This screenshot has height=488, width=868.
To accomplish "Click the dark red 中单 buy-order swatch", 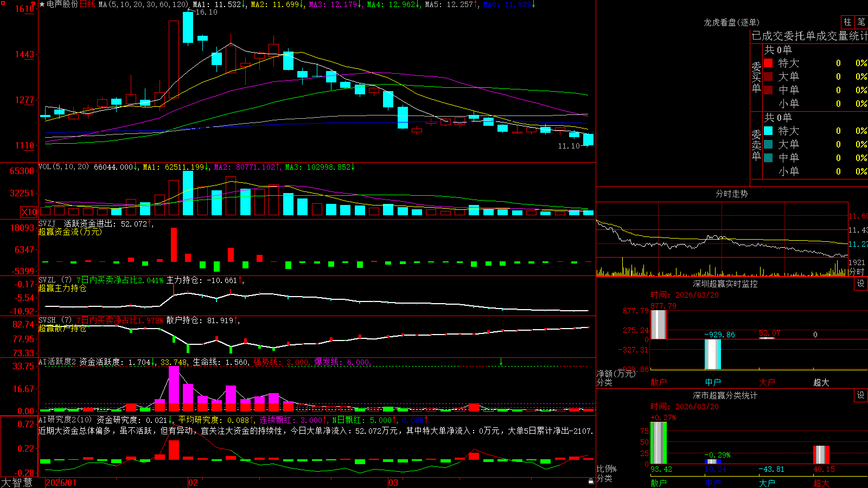I will tap(768, 89).
